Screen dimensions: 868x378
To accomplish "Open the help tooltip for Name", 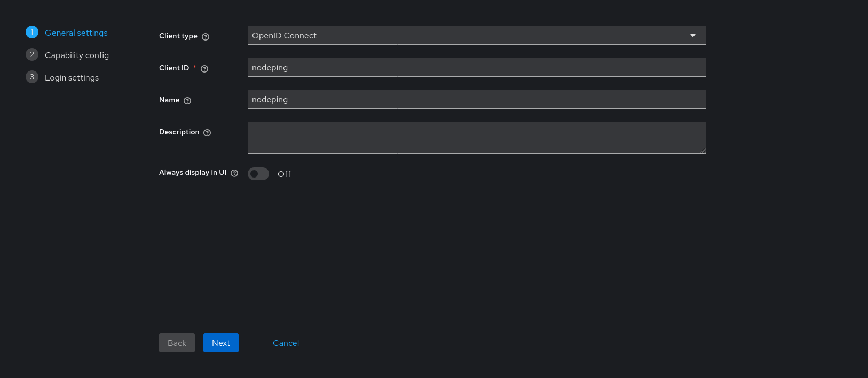I will tap(187, 101).
